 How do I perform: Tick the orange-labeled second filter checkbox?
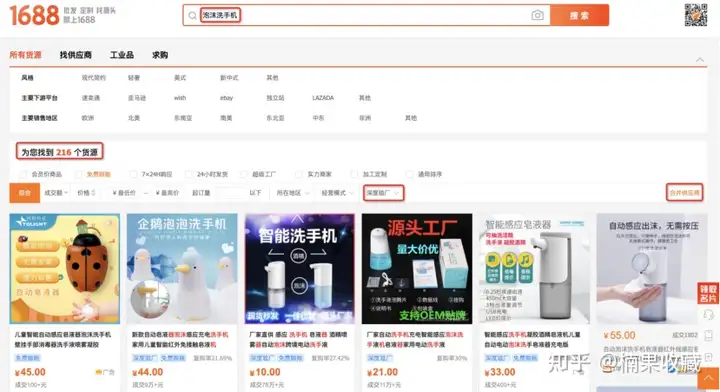pos(78,174)
